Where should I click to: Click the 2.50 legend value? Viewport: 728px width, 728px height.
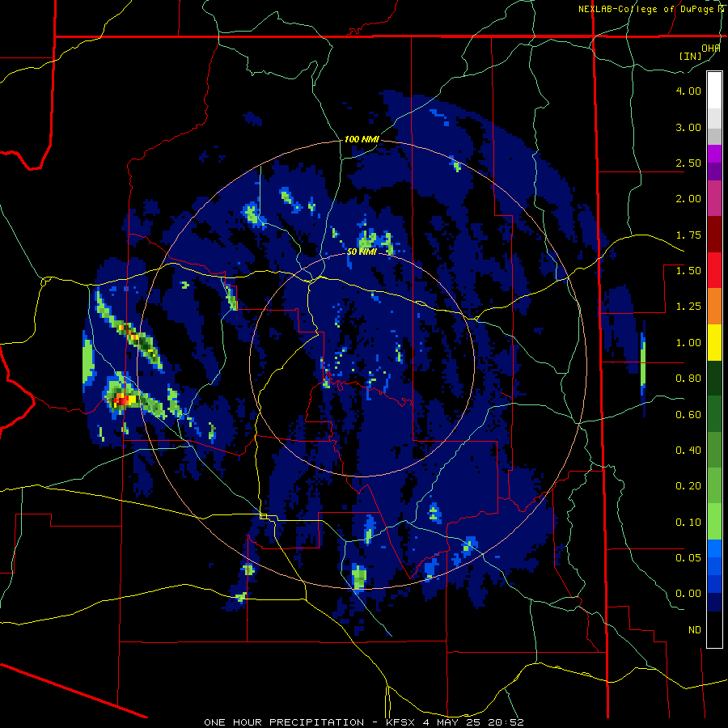tap(688, 163)
